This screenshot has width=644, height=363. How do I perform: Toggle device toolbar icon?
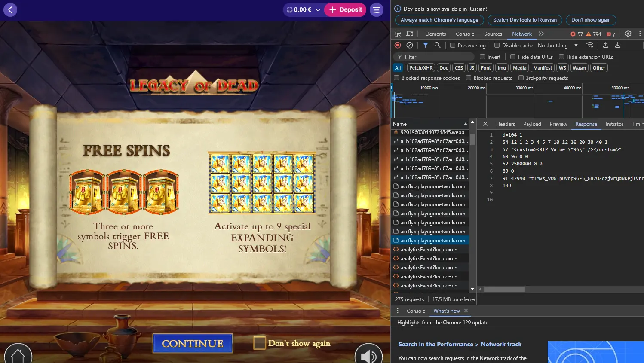click(x=410, y=34)
